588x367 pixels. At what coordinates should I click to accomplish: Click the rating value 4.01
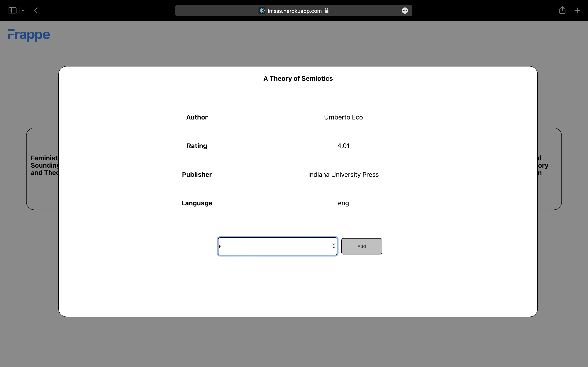343,146
